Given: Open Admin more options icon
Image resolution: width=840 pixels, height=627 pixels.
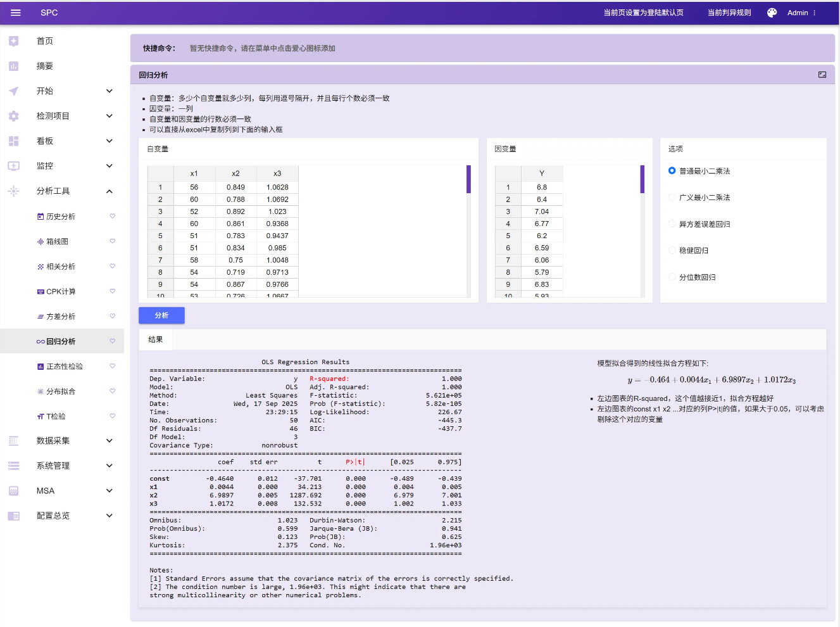Looking at the screenshot, I should coord(815,13).
